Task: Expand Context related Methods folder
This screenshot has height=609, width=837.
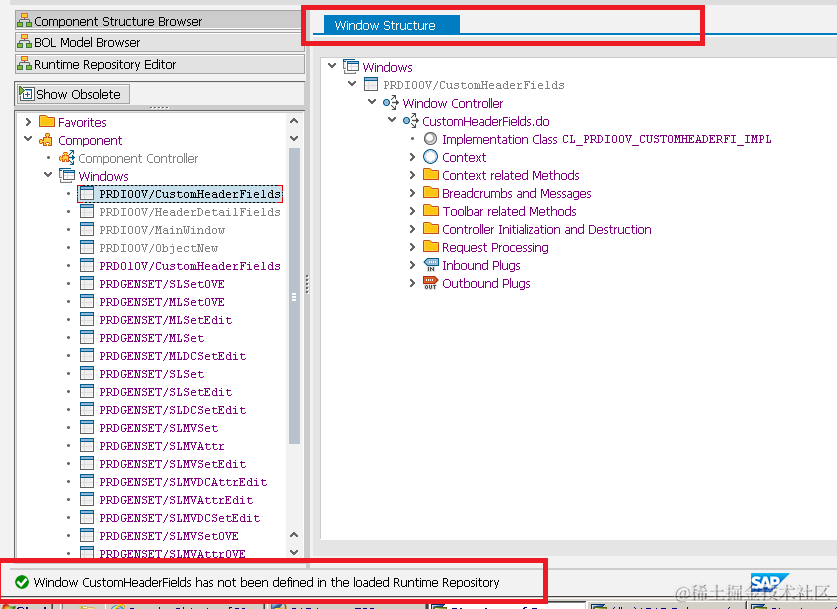Action: tap(412, 175)
